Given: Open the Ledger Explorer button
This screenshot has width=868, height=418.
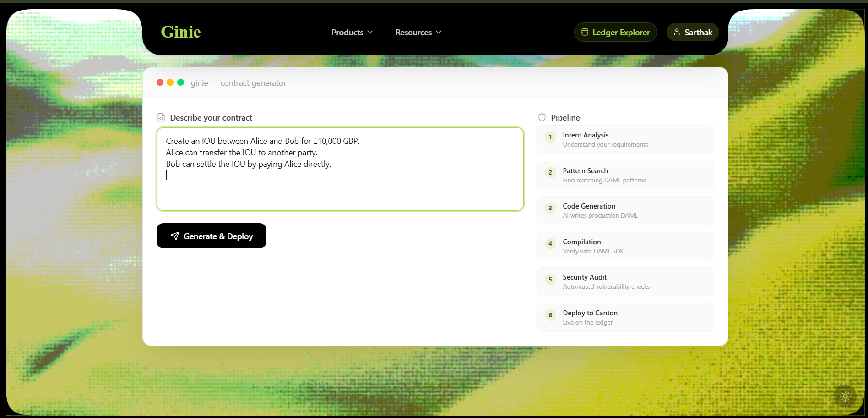Looking at the screenshot, I should [x=615, y=32].
